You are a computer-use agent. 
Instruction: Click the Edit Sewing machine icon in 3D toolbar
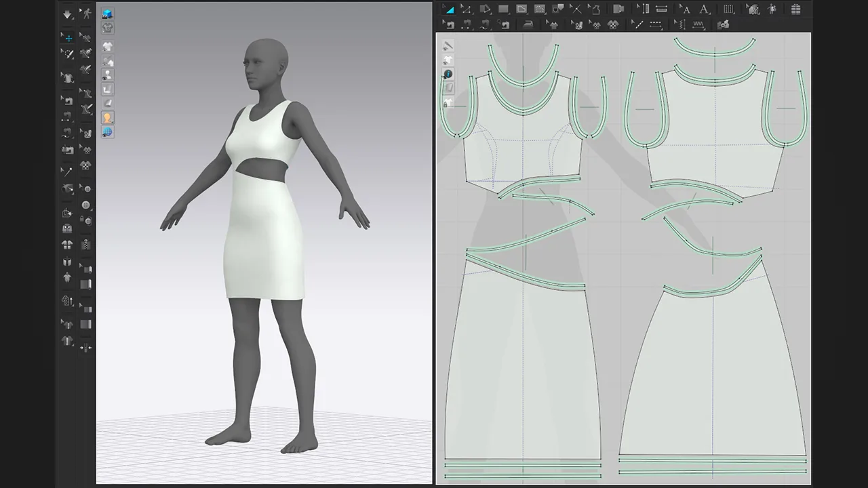point(68,100)
